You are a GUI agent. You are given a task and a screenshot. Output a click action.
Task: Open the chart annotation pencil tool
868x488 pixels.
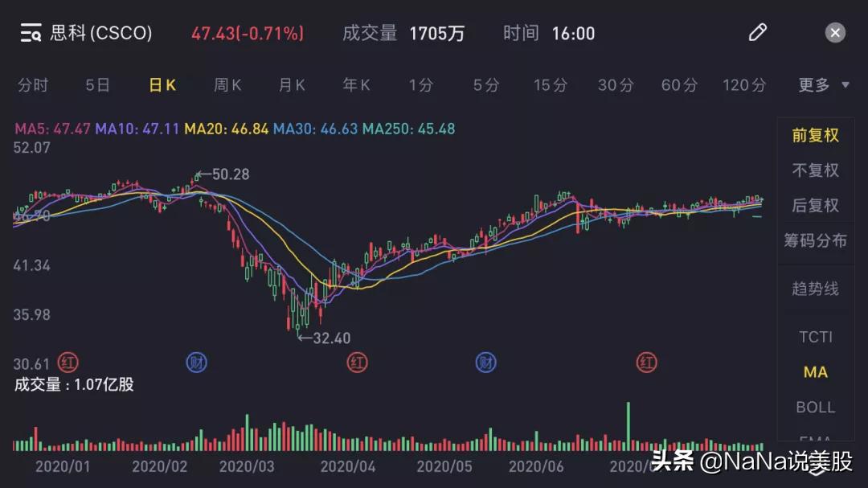(x=756, y=32)
